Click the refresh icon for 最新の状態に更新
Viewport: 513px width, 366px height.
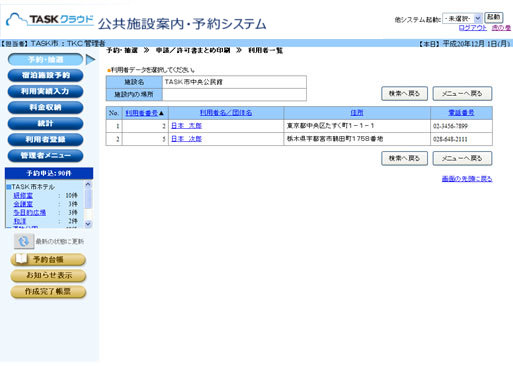24,241
